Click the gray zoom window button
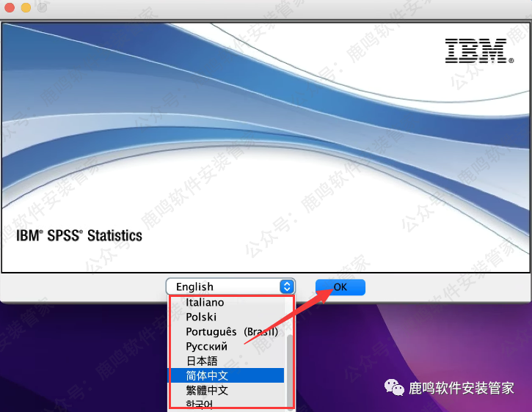The width and height of the screenshot is (532, 412). coord(42,7)
